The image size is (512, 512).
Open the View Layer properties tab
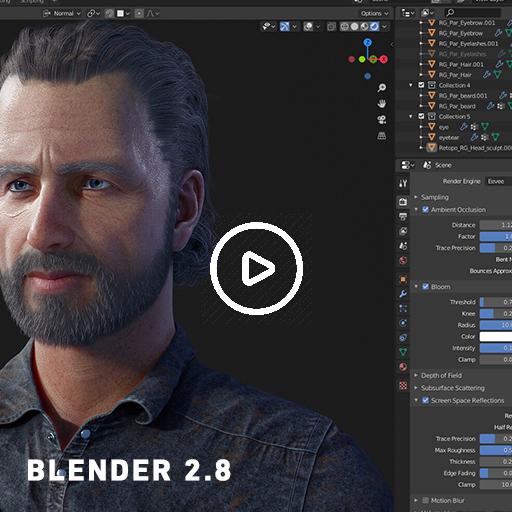point(403,231)
